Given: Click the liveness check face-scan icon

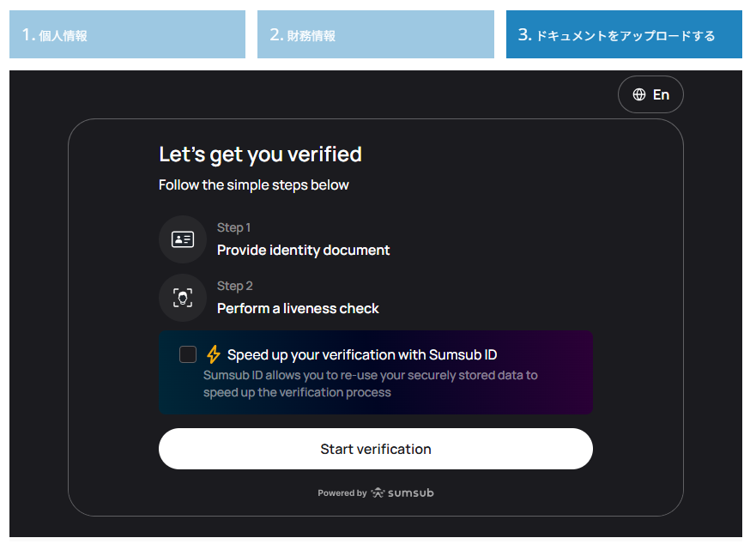Looking at the screenshot, I should [183, 298].
